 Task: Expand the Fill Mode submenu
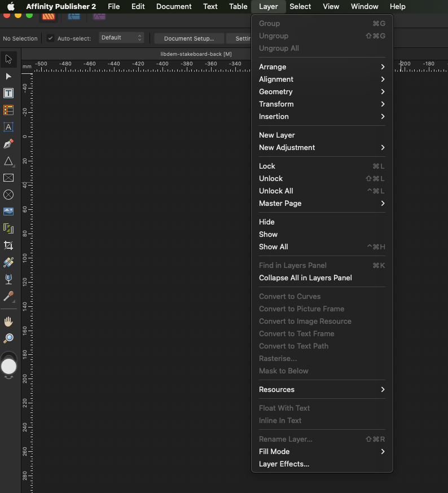322,451
